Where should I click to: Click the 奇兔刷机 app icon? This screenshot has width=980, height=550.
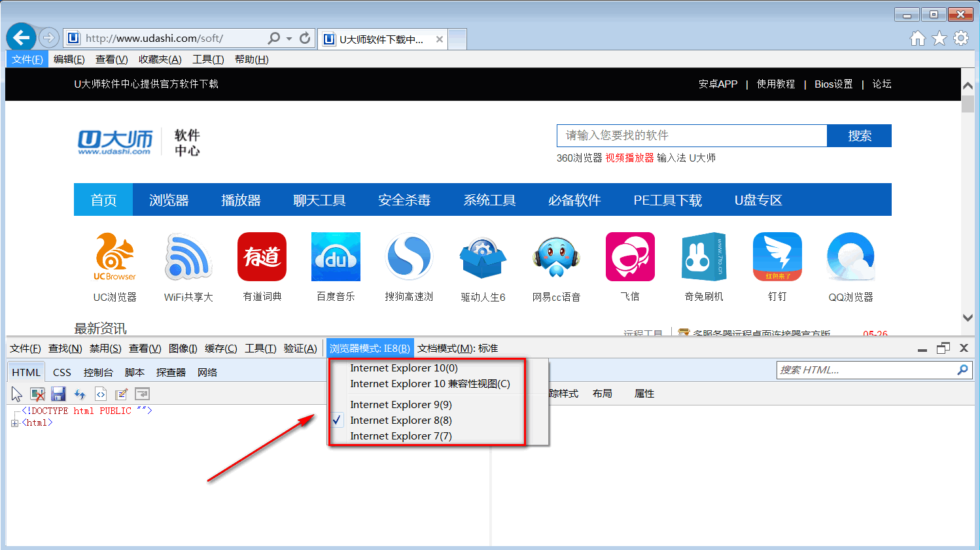(x=704, y=256)
